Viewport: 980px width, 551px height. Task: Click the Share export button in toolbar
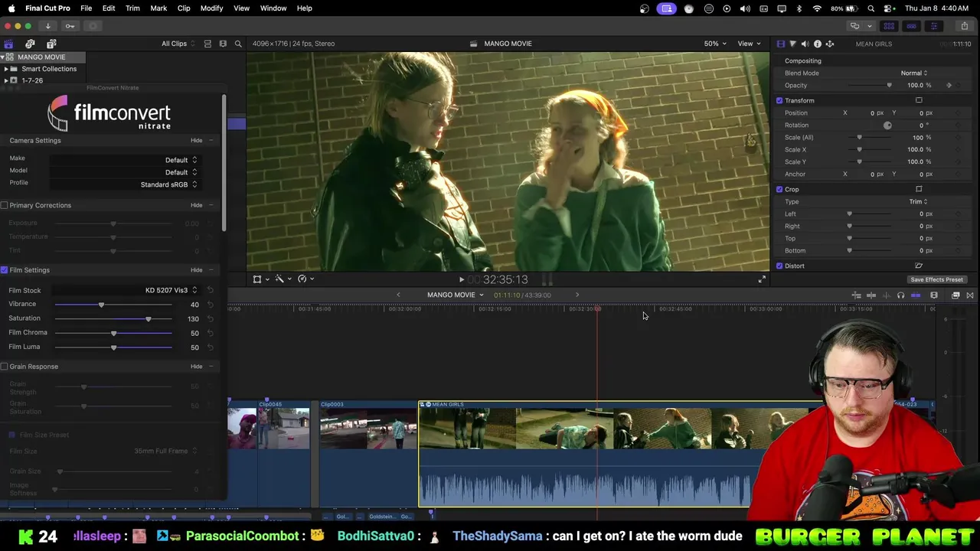(x=964, y=26)
